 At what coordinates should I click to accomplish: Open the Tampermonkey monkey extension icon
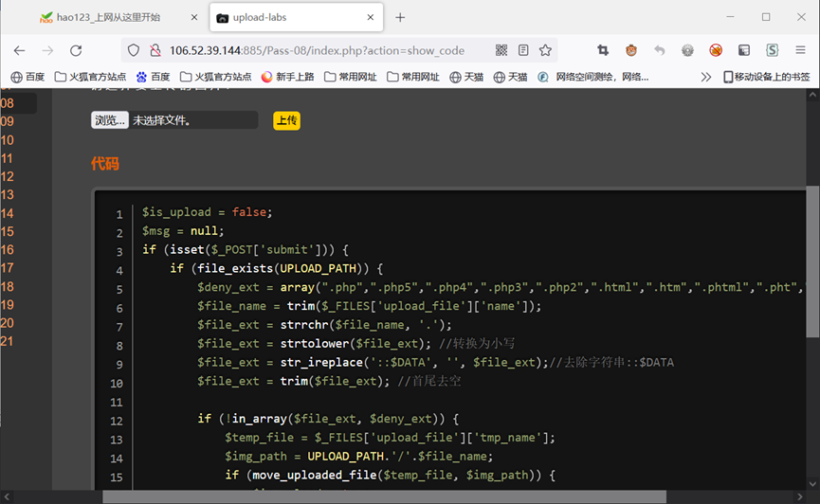pyautogui.click(x=631, y=50)
